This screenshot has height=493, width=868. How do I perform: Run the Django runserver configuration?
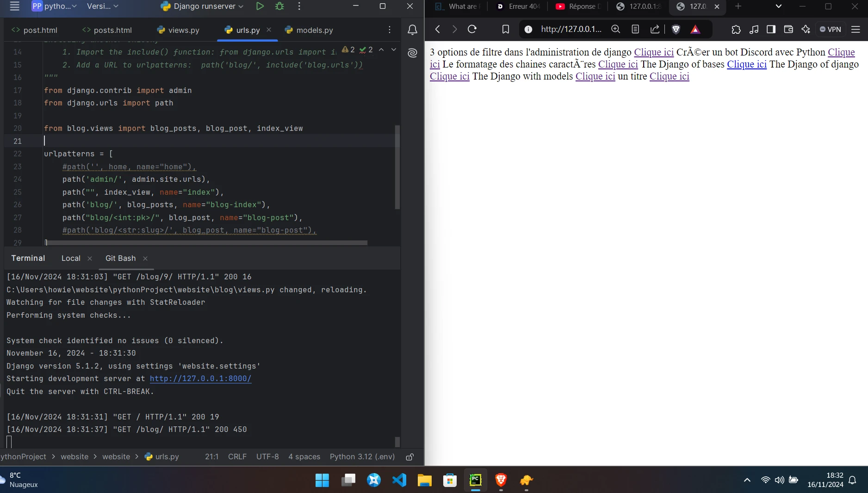coord(260,6)
